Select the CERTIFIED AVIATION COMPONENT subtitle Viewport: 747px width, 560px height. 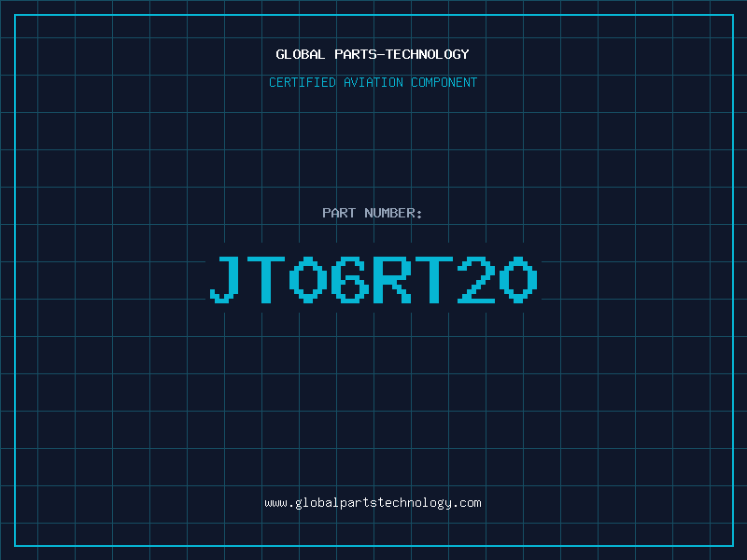[373, 82]
